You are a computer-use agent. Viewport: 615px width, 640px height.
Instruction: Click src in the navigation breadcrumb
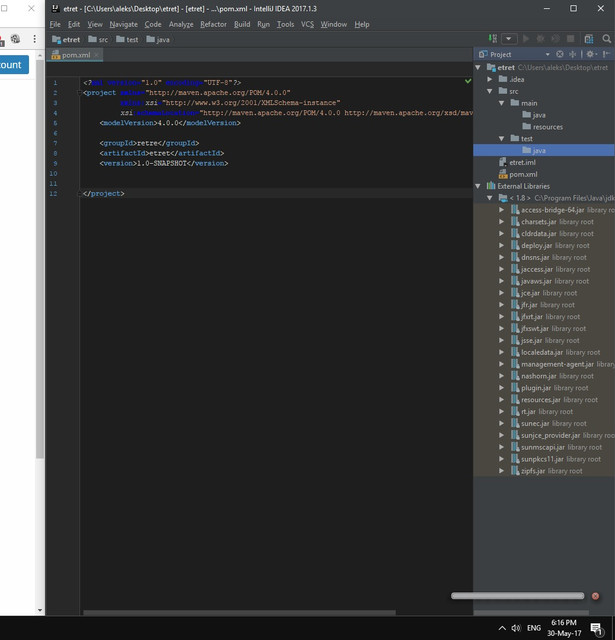[x=98, y=40]
